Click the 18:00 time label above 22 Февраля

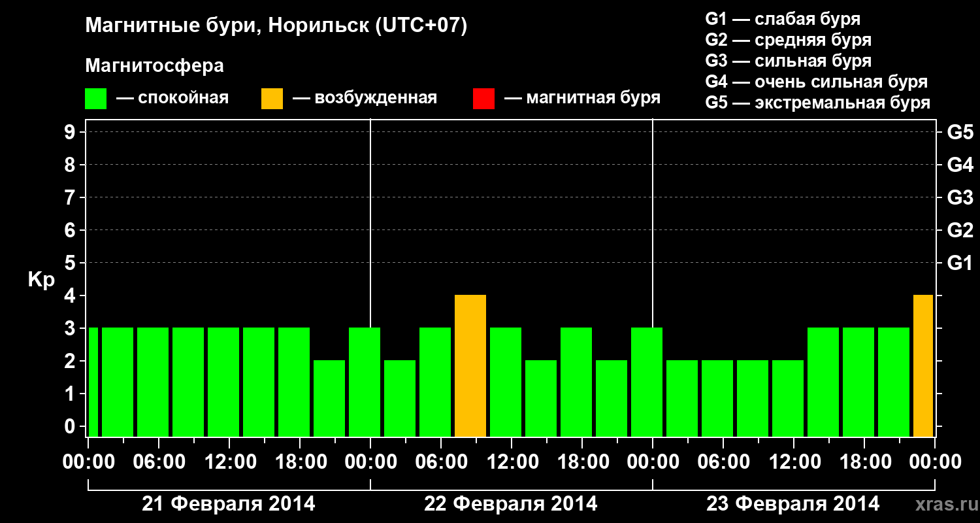[x=582, y=462]
